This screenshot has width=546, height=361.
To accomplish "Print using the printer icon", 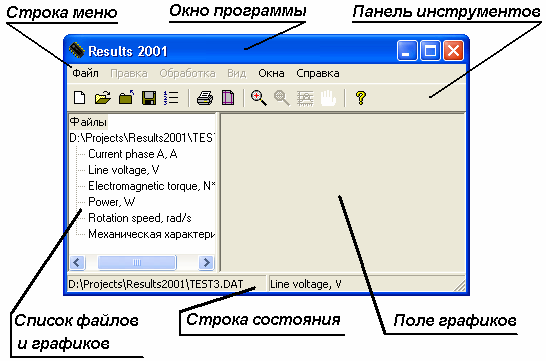I will 205,98.
